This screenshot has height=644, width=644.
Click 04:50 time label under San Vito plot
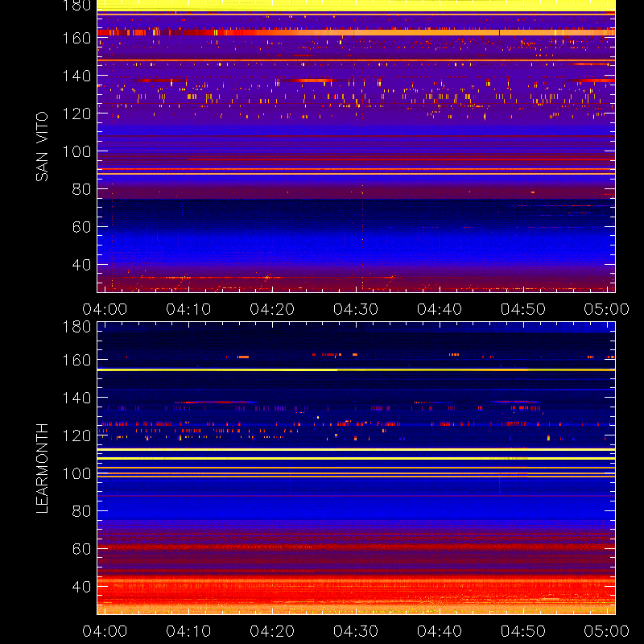[x=523, y=309]
